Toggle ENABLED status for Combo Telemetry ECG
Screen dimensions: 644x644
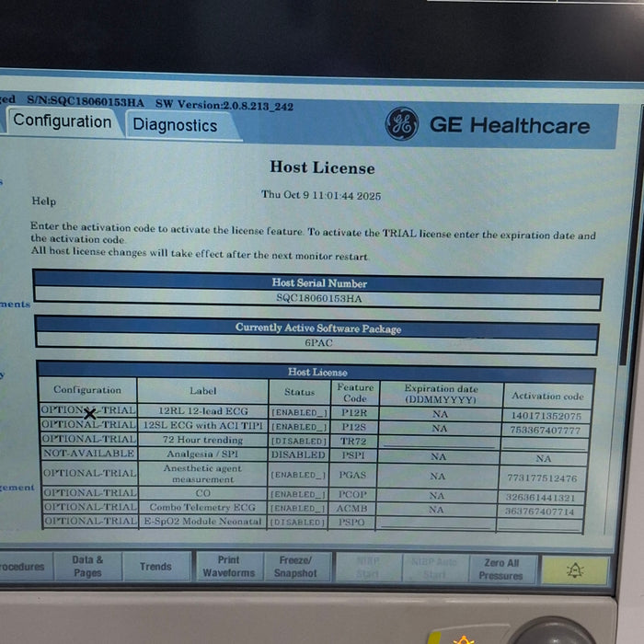297,509
